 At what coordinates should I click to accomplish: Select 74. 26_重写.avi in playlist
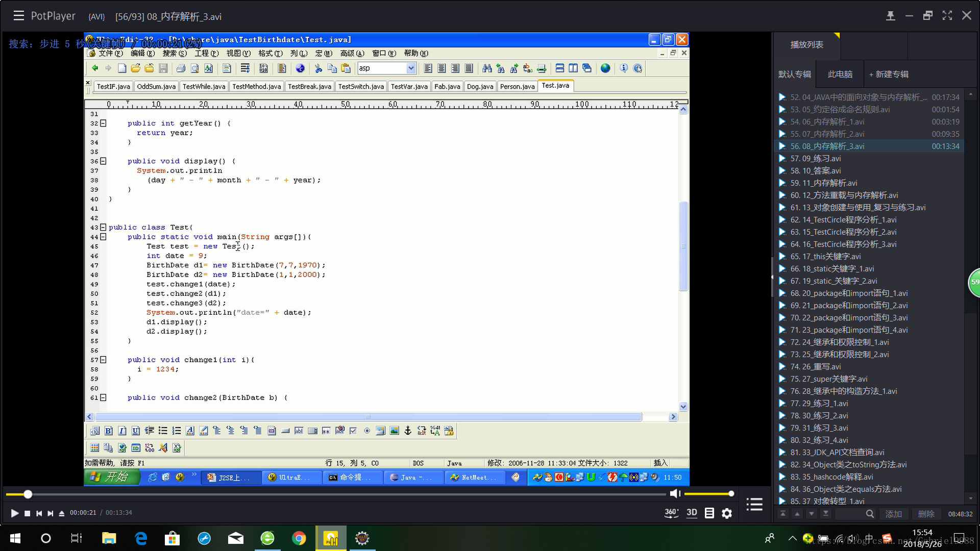(x=869, y=367)
